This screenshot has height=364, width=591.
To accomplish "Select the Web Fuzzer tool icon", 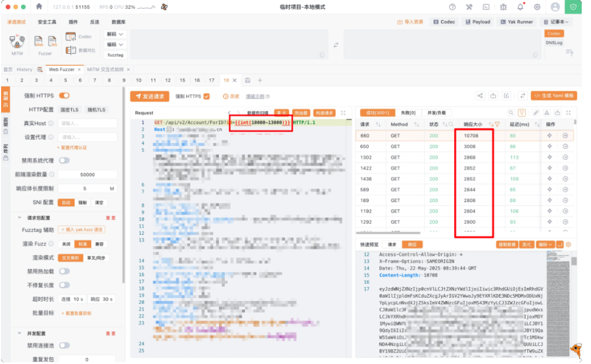I will (x=39, y=40).
